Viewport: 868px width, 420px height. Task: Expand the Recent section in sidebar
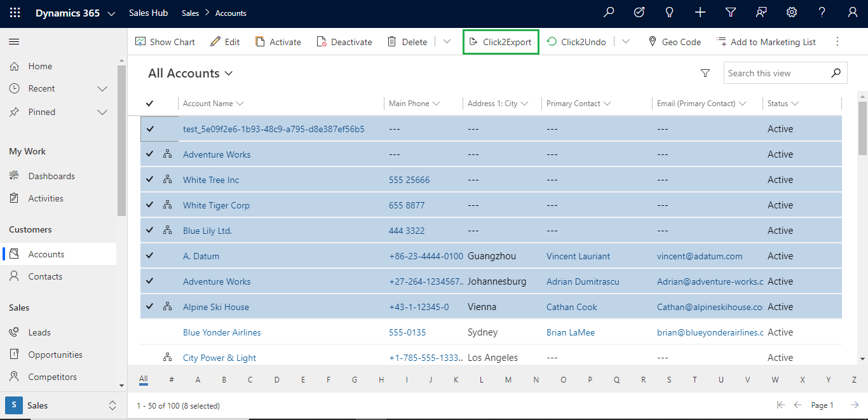tap(102, 88)
